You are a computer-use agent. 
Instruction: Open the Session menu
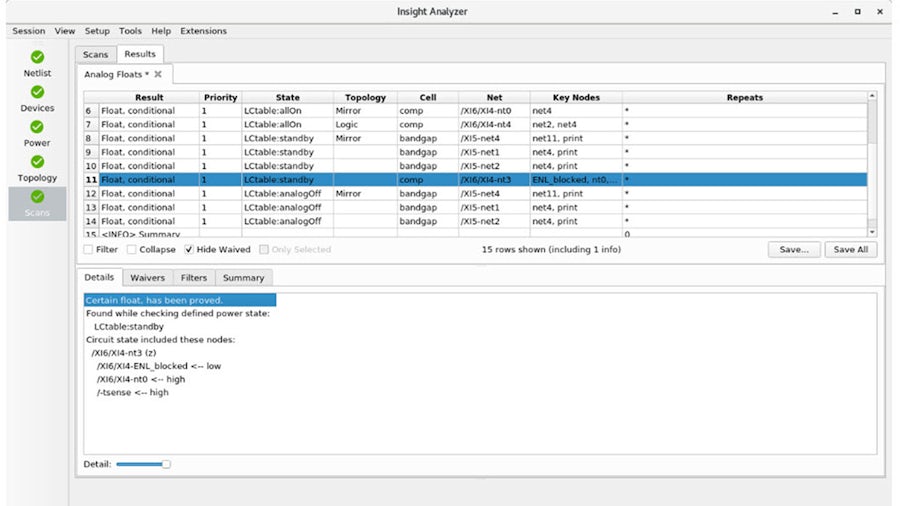coord(28,31)
